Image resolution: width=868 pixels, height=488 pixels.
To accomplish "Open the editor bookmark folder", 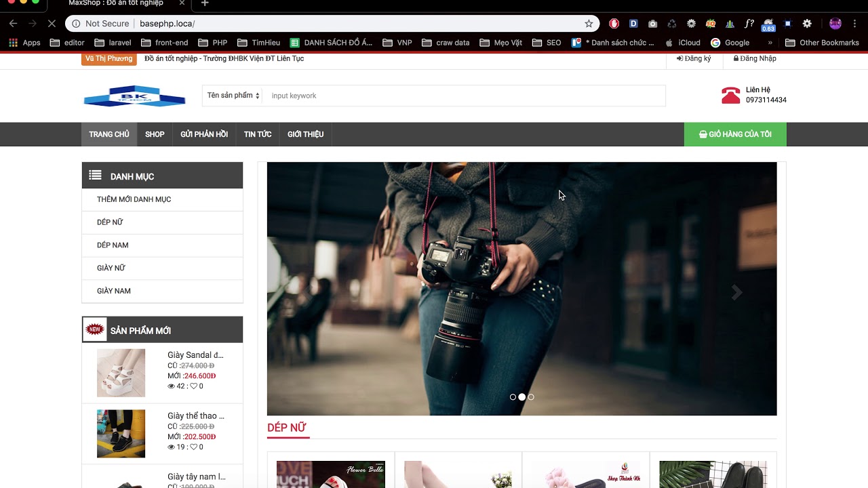I will 67,43.
